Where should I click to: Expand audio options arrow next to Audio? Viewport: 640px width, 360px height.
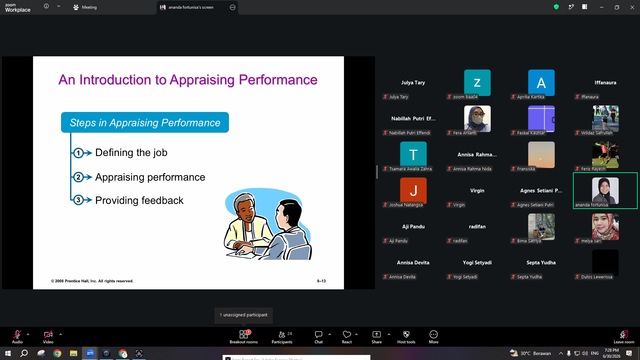pos(28,334)
